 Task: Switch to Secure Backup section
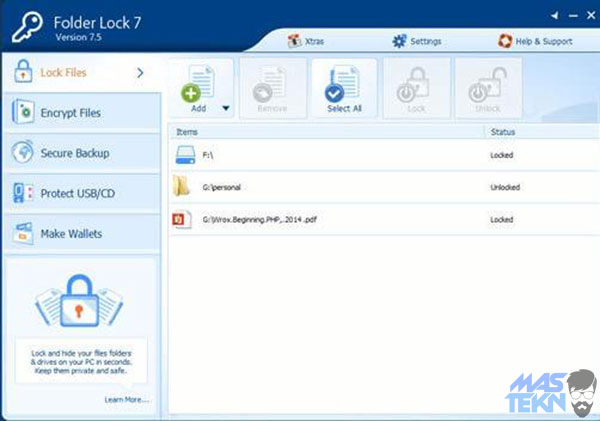(82, 153)
